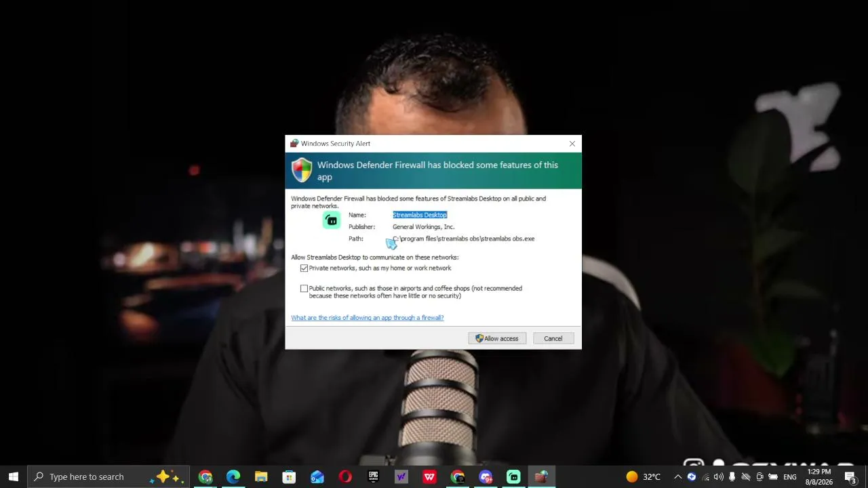Open the Chrome icon beside Discord on taskbar
868x488 pixels.
point(458,476)
